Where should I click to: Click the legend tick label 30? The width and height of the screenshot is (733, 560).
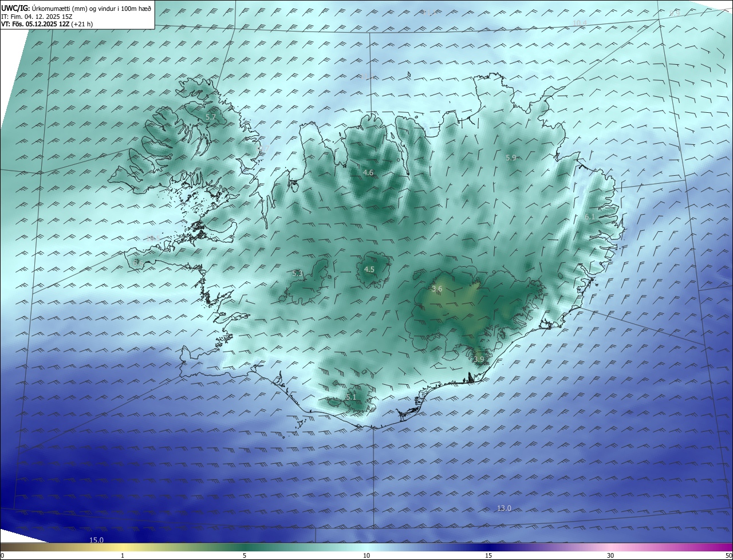pyautogui.click(x=610, y=555)
